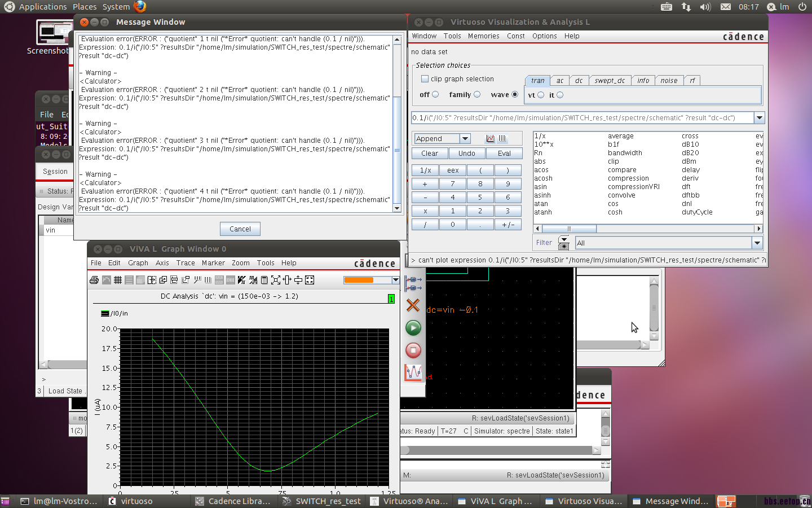Open the Marker menu in Graph Window
The width and height of the screenshot is (812, 508).
(213, 263)
